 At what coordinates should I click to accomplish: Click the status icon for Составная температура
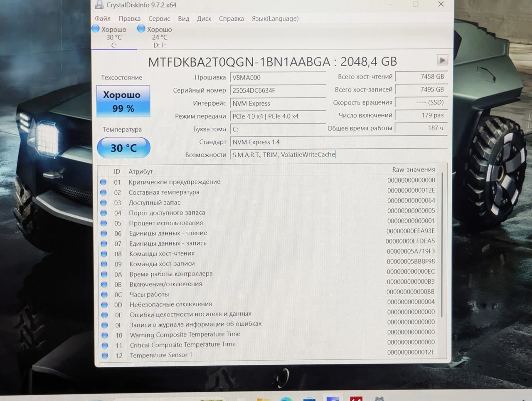[x=103, y=193]
